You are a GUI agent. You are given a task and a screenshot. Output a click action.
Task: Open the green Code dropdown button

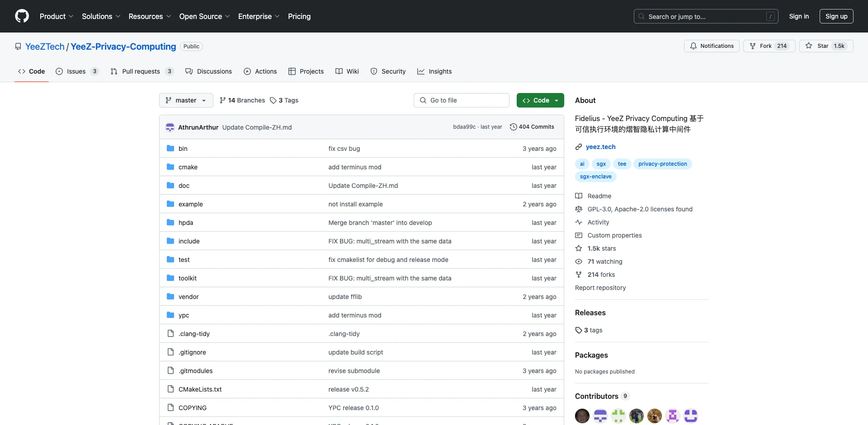pos(540,100)
